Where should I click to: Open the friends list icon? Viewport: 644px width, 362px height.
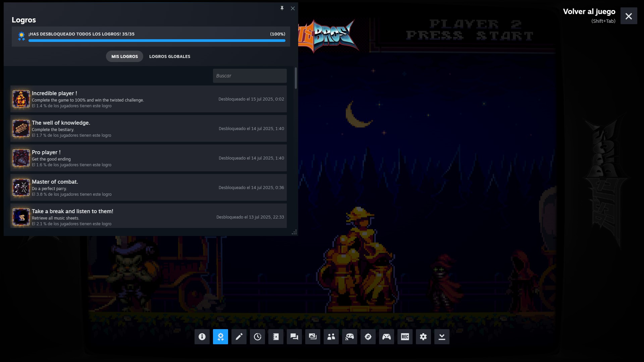pyautogui.click(x=331, y=337)
